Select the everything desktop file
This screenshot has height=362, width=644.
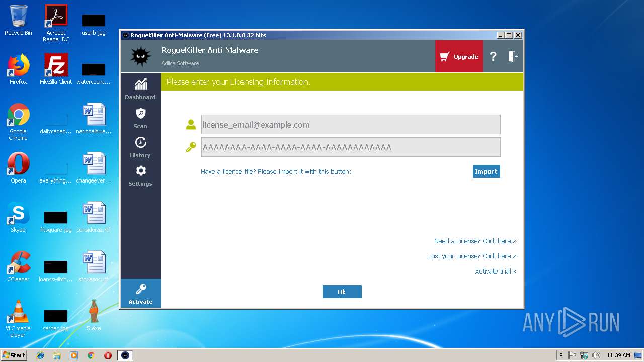tap(56, 172)
